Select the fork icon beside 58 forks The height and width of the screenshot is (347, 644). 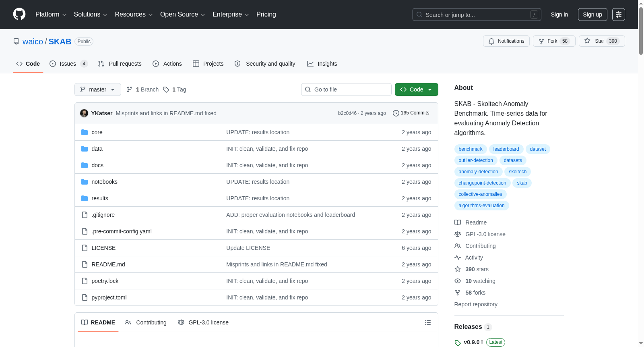tap(458, 293)
